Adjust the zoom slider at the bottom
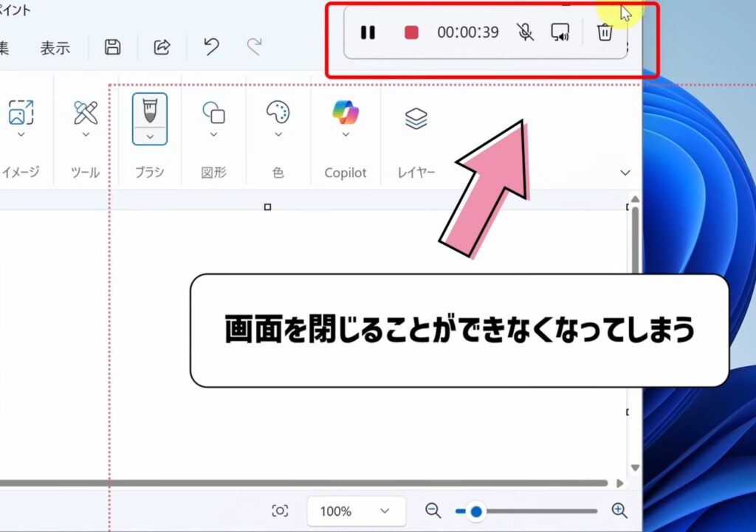Viewport: 756px width, 532px height. (x=476, y=511)
